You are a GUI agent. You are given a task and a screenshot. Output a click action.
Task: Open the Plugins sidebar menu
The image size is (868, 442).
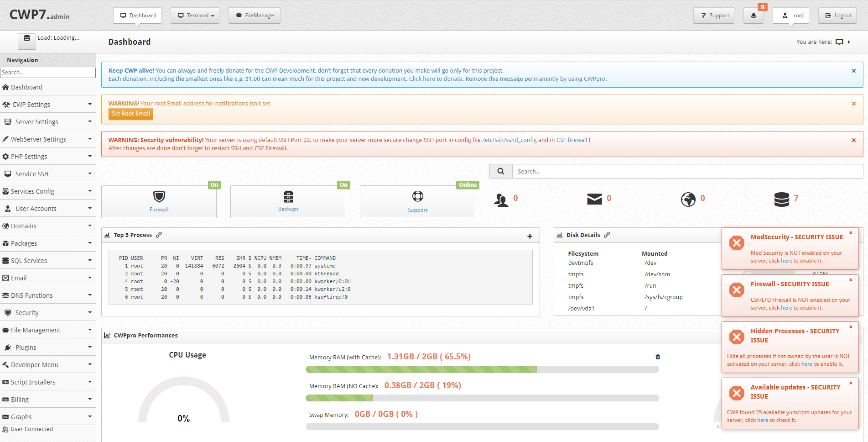[48, 347]
